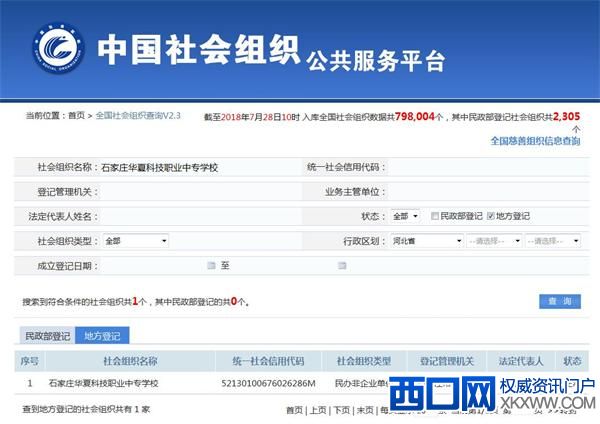Switch to the 民政部登记 tab
Screen dimensions: 600x424
(47, 336)
